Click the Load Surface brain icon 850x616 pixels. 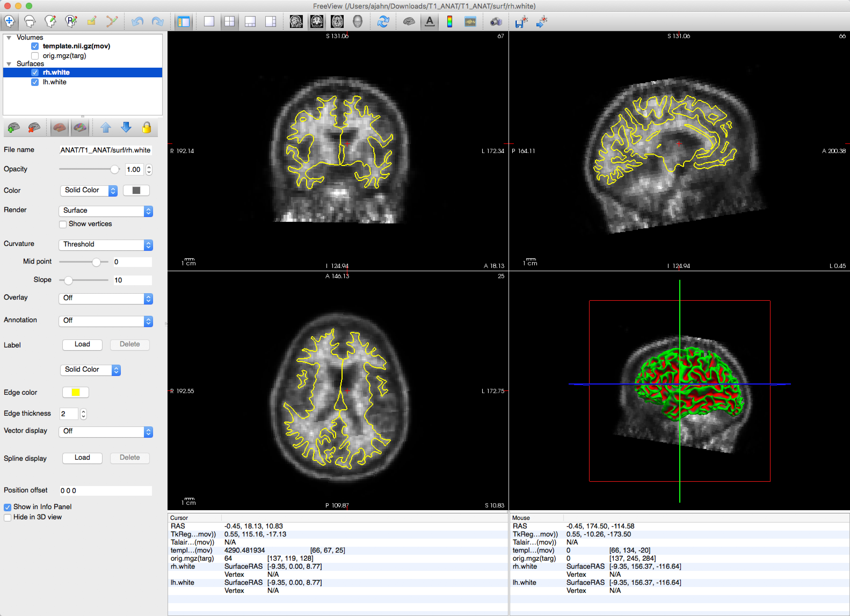pyautogui.click(x=14, y=128)
